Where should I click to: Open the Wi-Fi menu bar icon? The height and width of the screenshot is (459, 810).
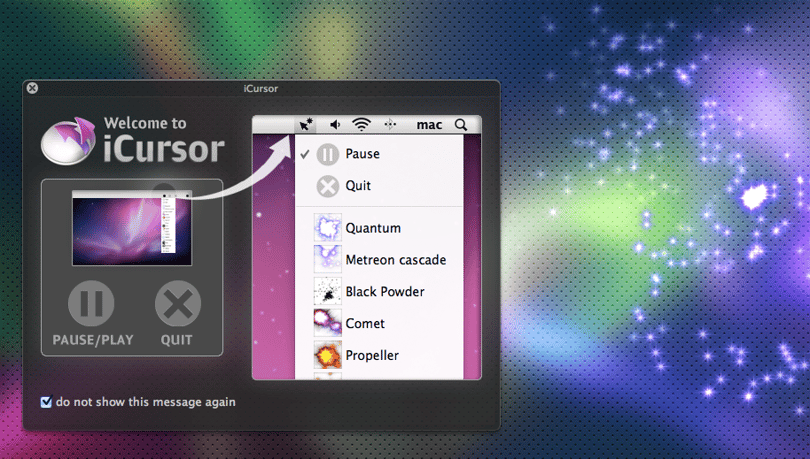coord(361,124)
